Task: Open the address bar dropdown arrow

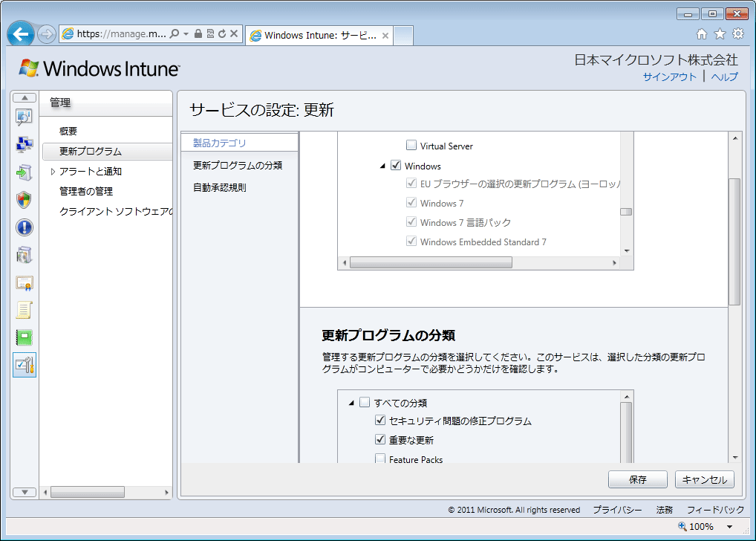Action: (x=186, y=33)
